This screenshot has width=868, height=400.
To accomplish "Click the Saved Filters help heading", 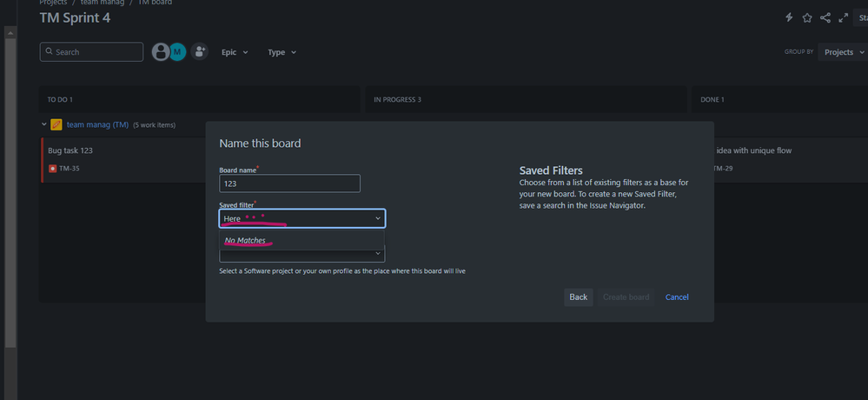I will coord(551,170).
